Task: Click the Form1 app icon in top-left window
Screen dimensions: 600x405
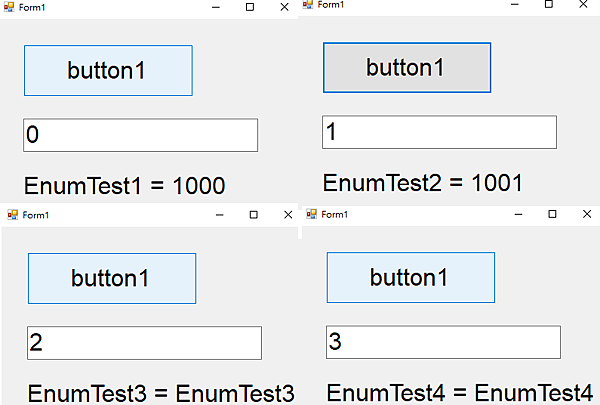Action: tap(9, 7)
